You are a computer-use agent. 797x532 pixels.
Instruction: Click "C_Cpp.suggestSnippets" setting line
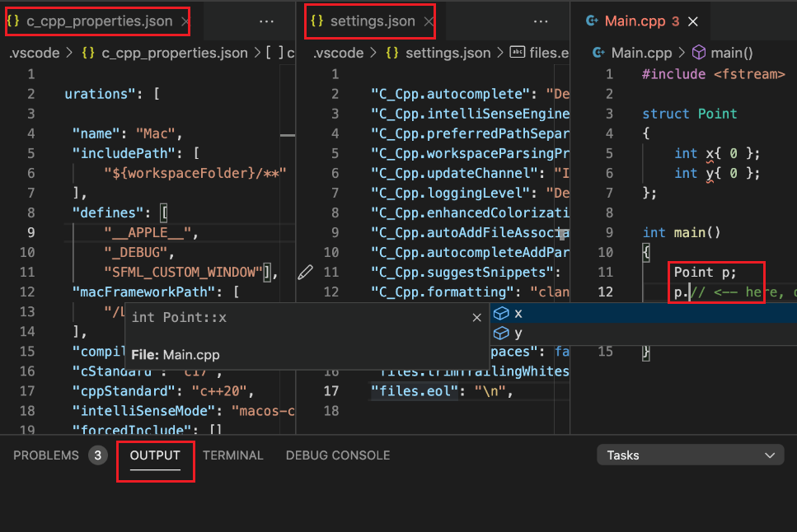point(466,273)
